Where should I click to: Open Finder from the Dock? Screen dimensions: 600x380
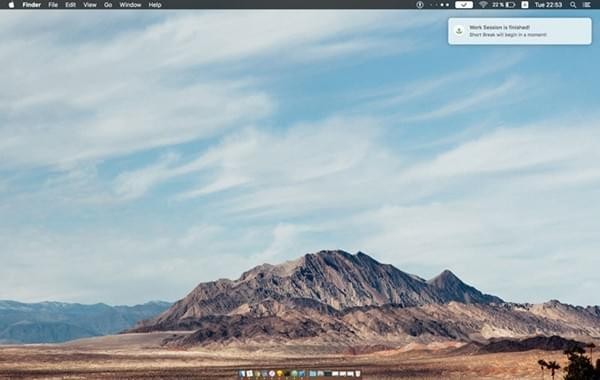[x=242, y=373]
